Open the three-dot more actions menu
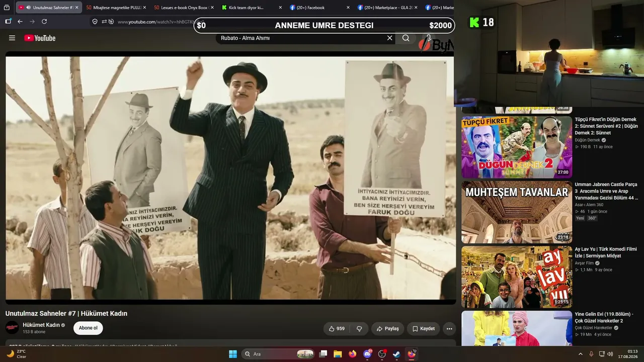Screen dimensions: 644x362 (x=449, y=329)
